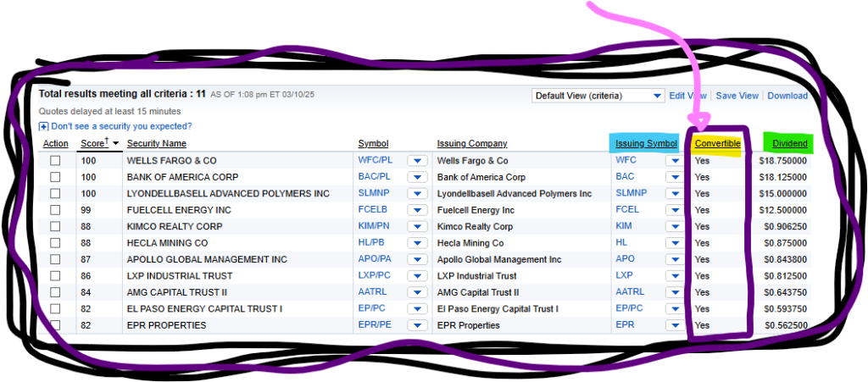Image resolution: width=868 pixels, height=382 pixels.
Task: Sort by the Symbol column header
Action: (373, 144)
